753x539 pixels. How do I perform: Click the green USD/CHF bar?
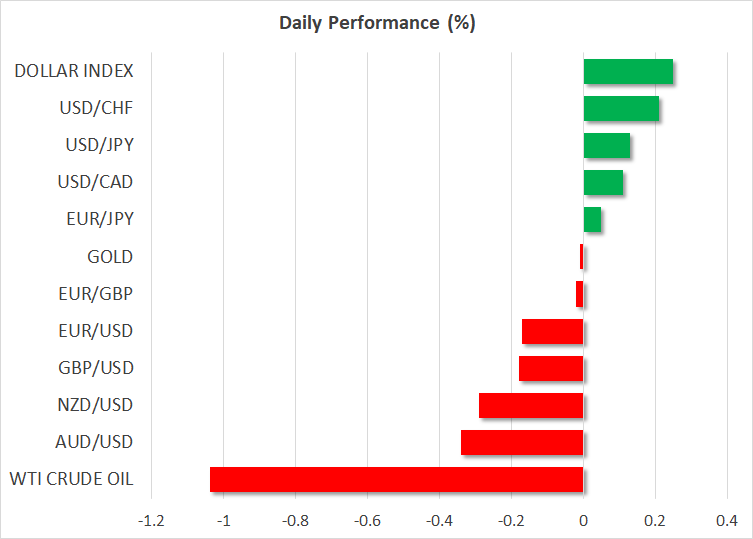620,109
